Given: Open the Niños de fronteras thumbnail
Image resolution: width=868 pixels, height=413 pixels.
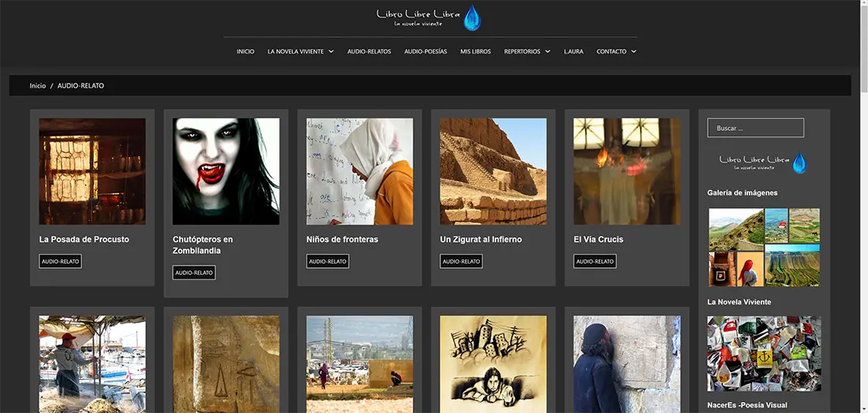Looking at the screenshot, I should [x=359, y=171].
